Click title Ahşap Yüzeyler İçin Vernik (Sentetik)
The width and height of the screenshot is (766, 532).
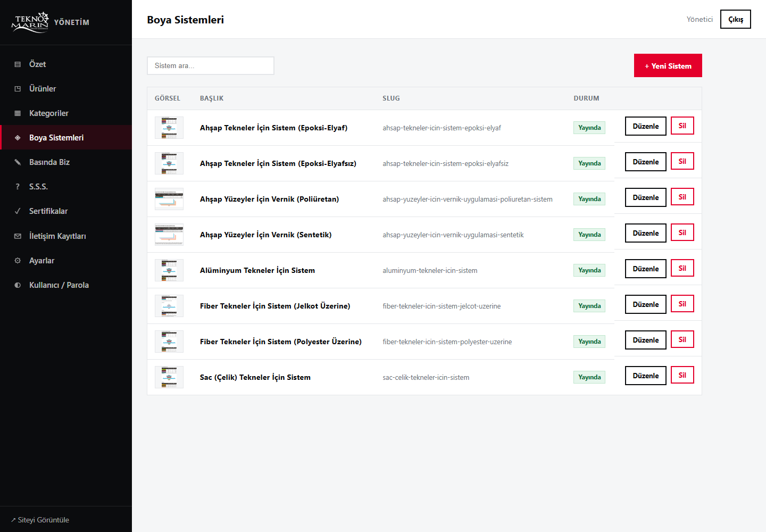(x=265, y=235)
